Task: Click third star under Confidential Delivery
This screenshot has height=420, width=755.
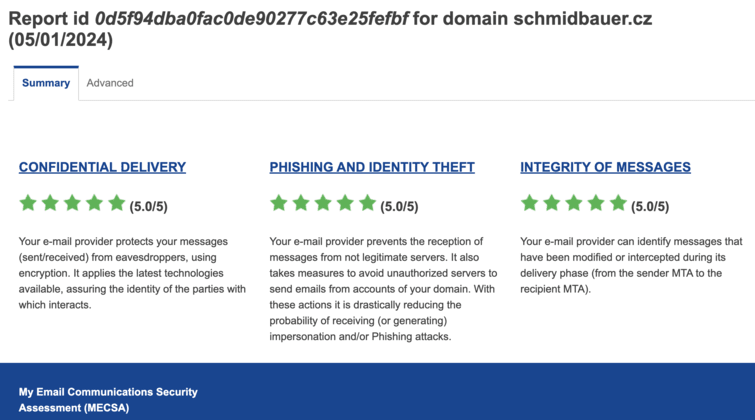Action: pyautogui.click(x=72, y=203)
